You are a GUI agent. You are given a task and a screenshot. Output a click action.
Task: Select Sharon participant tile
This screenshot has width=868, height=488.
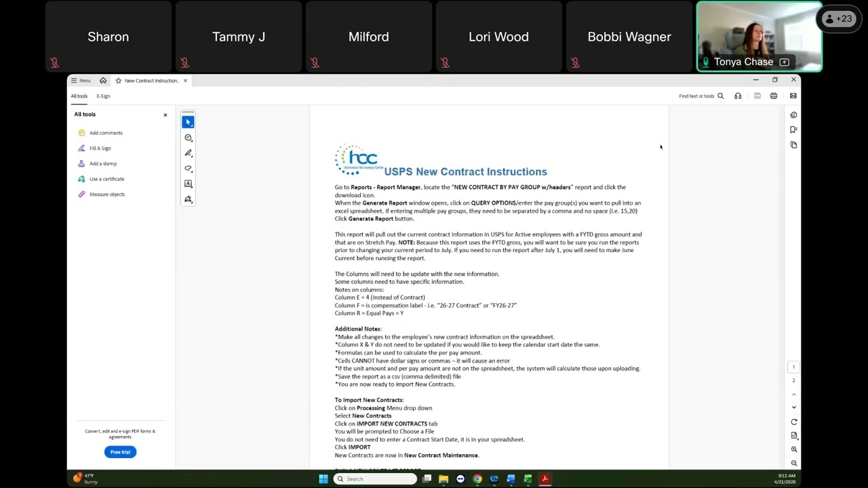[108, 37]
